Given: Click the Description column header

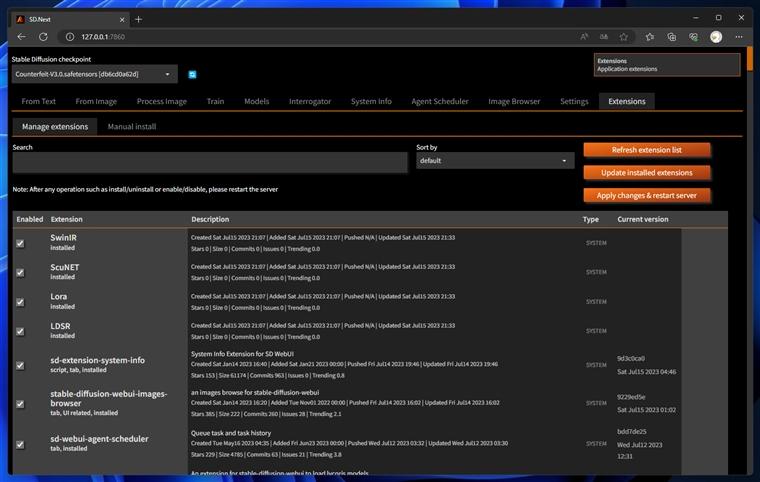Looking at the screenshot, I should point(210,219).
